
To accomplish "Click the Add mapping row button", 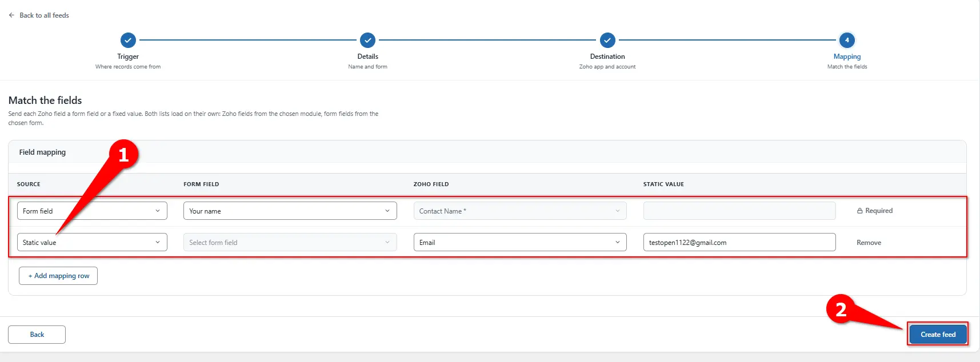I will (x=58, y=276).
